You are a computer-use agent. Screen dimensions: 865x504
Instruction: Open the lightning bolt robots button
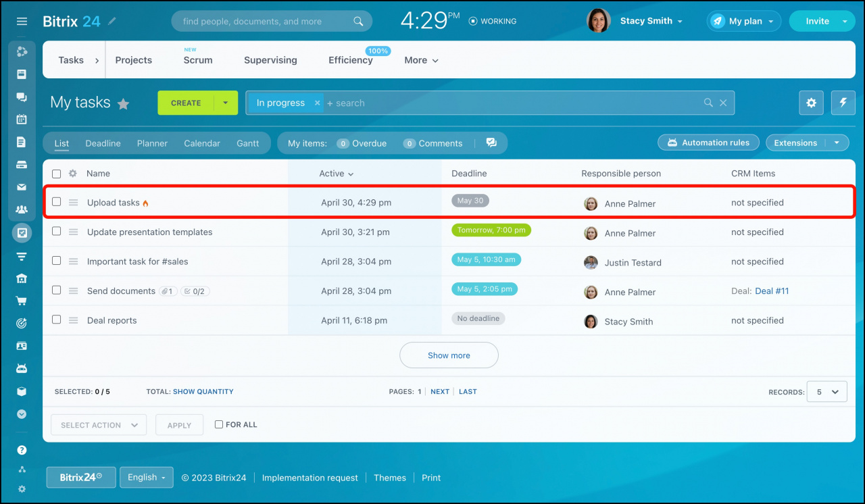tap(843, 103)
